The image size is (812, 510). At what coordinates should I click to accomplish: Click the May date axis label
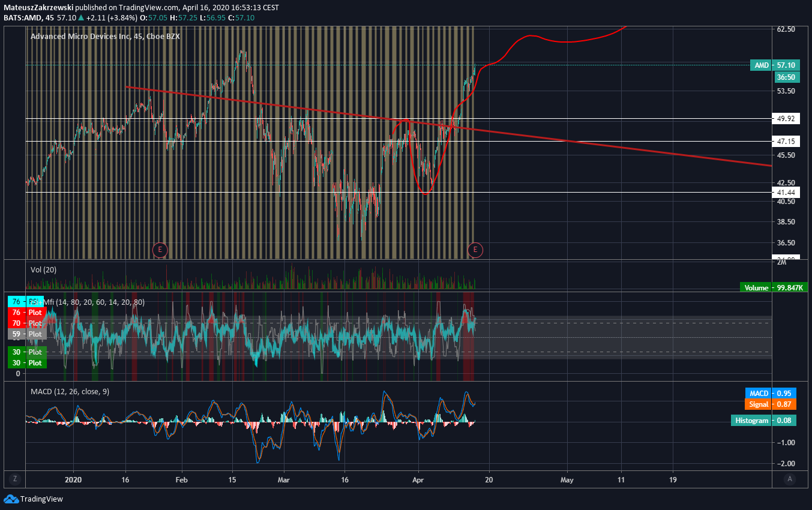pyautogui.click(x=567, y=480)
